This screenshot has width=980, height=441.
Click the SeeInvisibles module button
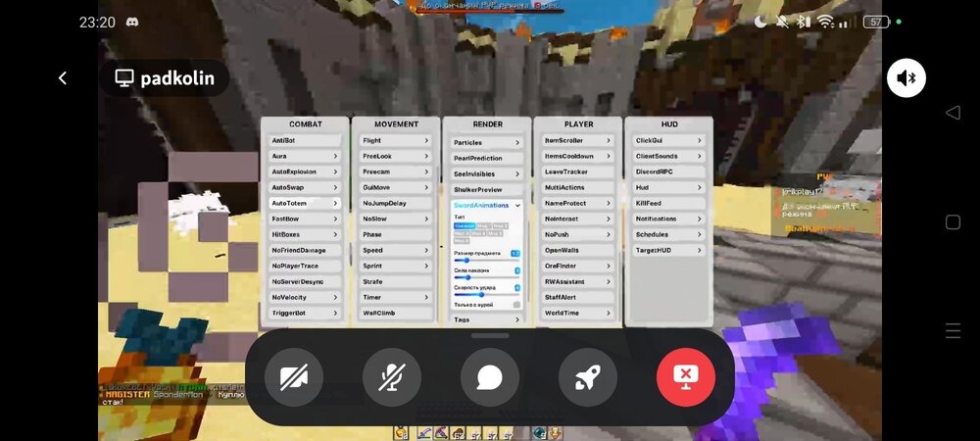pos(487,173)
